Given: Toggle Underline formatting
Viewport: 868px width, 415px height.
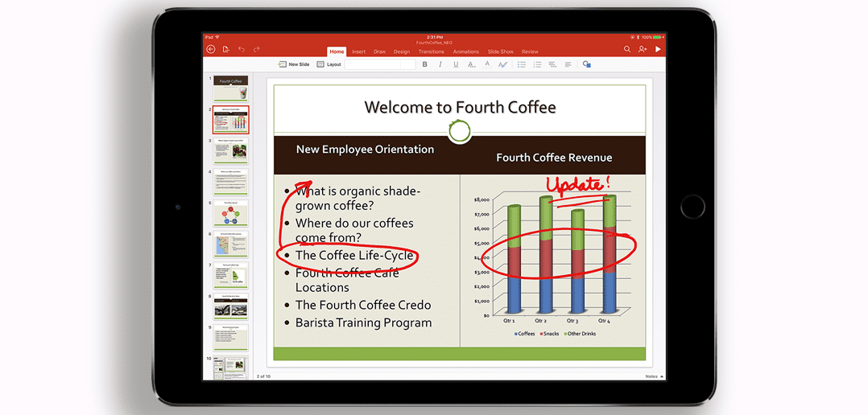Looking at the screenshot, I should point(456,64).
